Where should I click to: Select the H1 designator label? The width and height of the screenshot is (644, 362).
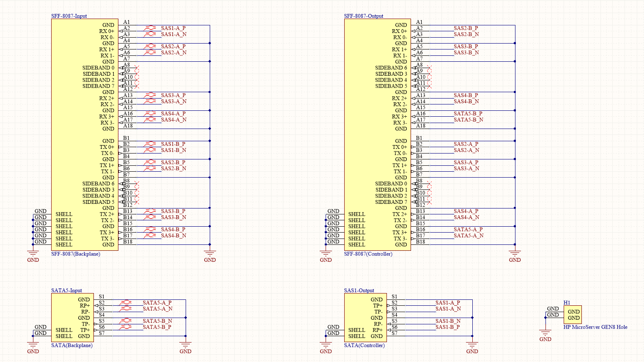567,303
